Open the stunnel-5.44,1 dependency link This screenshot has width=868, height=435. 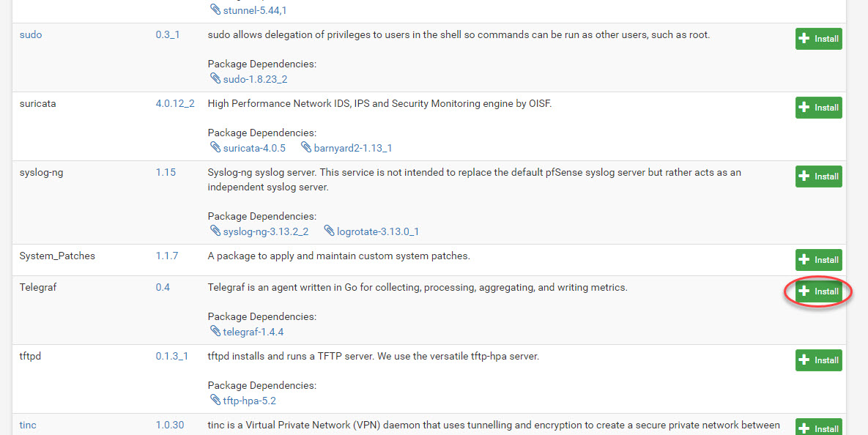(x=255, y=10)
